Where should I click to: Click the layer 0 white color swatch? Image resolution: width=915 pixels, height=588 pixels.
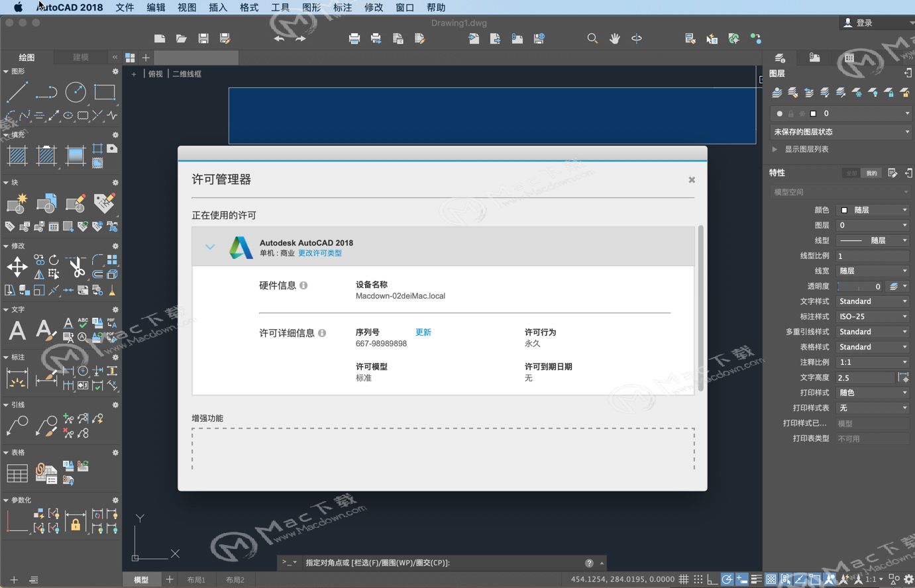click(814, 113)
